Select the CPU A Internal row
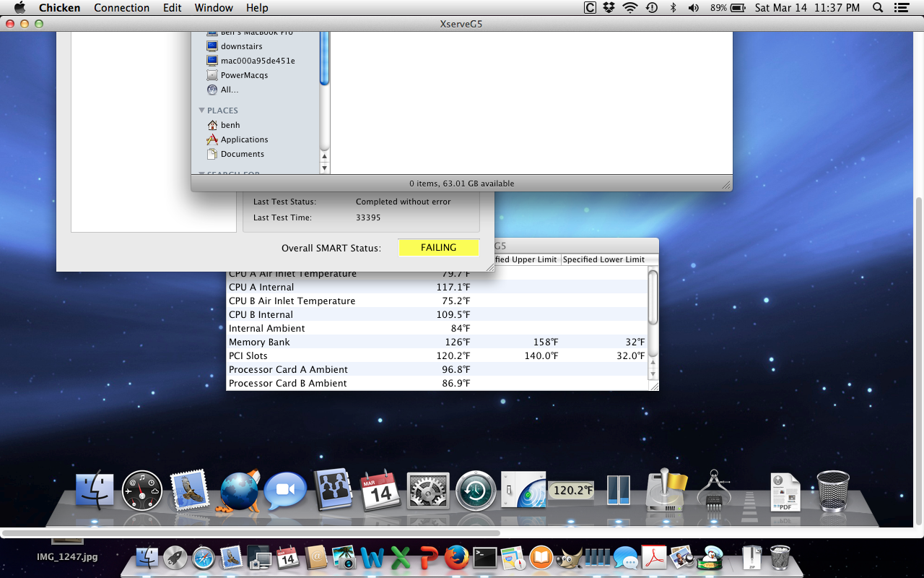 (x=437, y=287)
